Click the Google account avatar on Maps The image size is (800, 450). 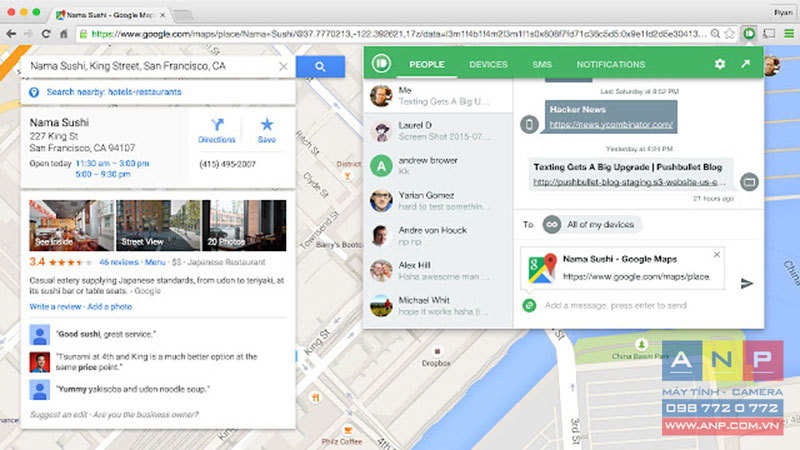click(x=773, y=65)
